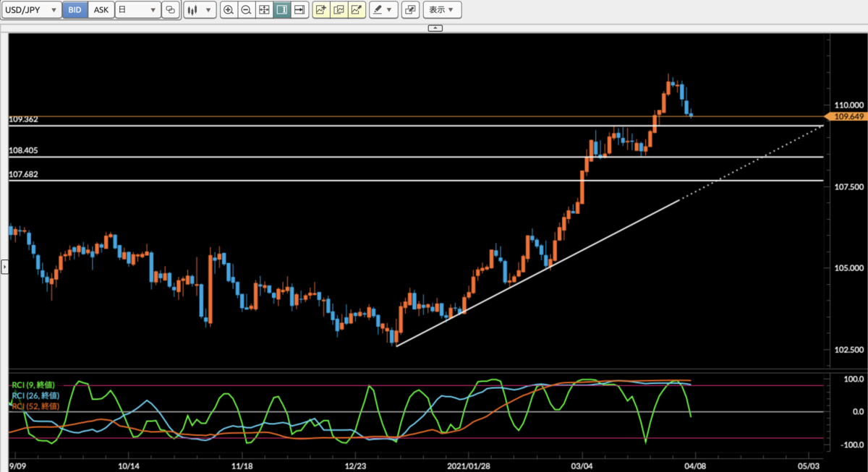Toggle the right margin panel icon
Image resolution: width=868 pixels, height=472 pixels.
tap(281, 10)
